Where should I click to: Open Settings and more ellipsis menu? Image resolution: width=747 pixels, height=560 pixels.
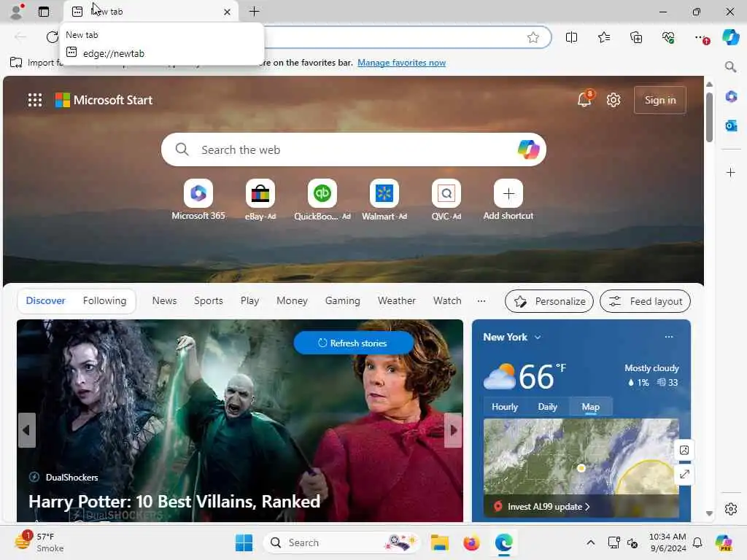coord(701,38)
